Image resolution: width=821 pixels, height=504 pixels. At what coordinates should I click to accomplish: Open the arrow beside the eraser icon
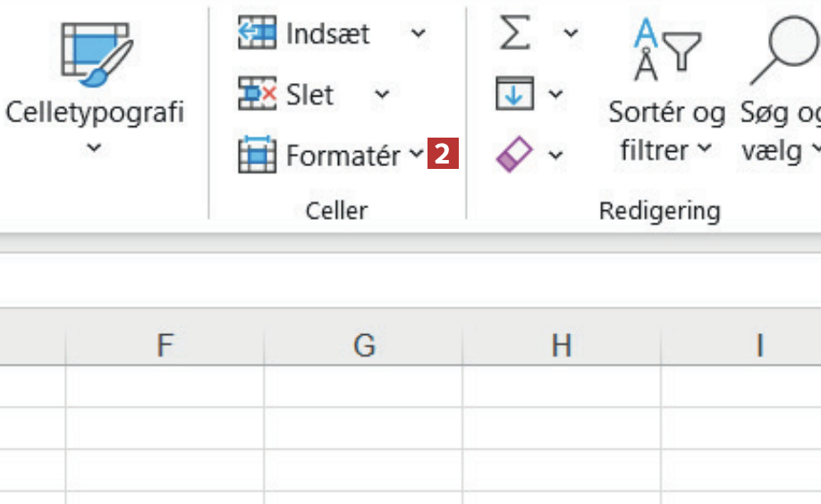click(x=555, y=155)
